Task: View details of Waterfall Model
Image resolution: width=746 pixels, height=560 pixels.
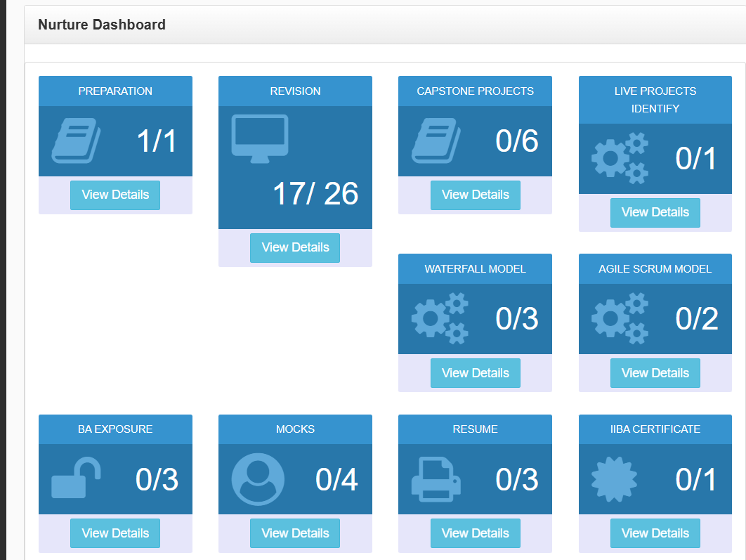Action: tap(475, 372)
